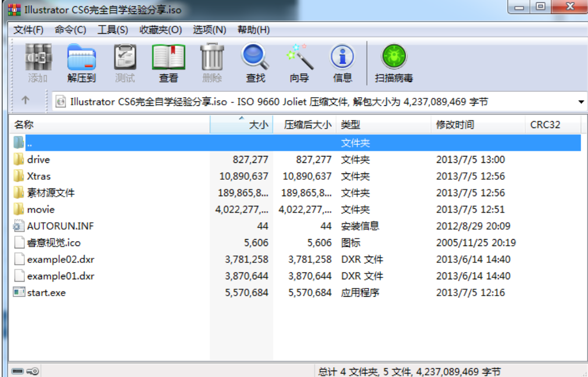Select the example02.dxr file
The height and width of the screenshot is (377, 588).
click(60, 259)
